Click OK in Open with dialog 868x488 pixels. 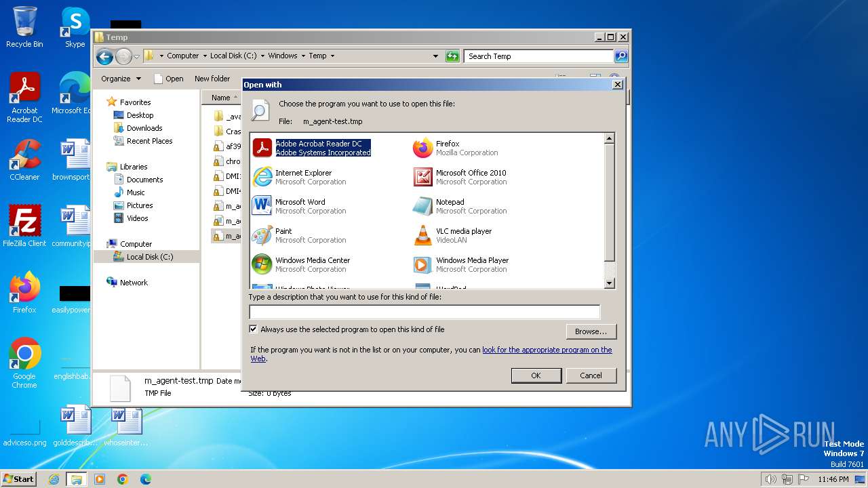click(x=536, y=375)
